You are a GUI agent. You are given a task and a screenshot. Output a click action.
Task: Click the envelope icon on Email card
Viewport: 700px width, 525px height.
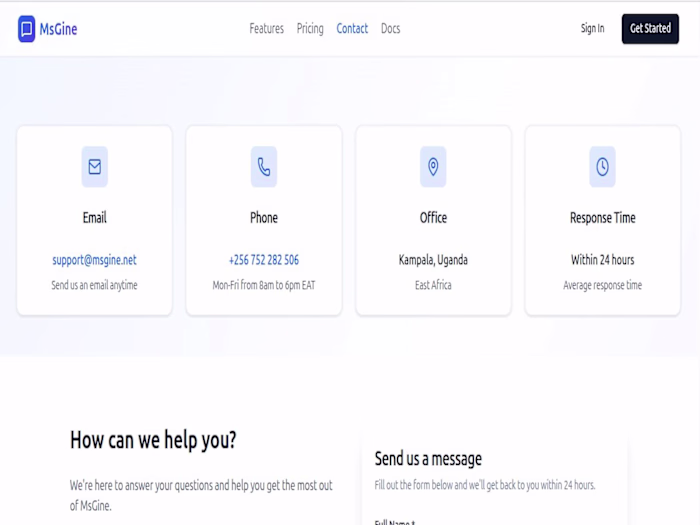(95, 167)
